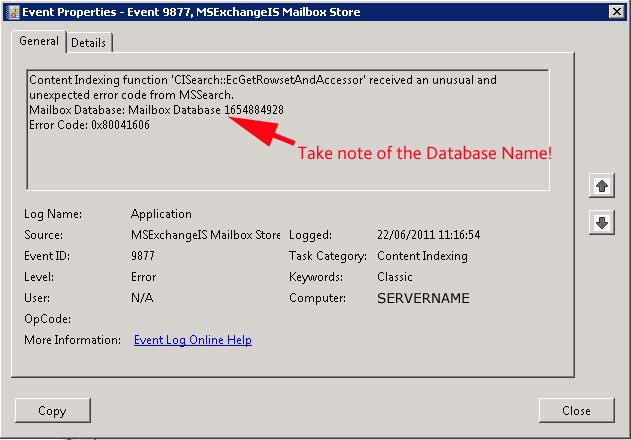This screenshot has height=440, width=631.
Task: Click the Logged value '22/06/2011 11:16:54'
Action: click(429, 235)
